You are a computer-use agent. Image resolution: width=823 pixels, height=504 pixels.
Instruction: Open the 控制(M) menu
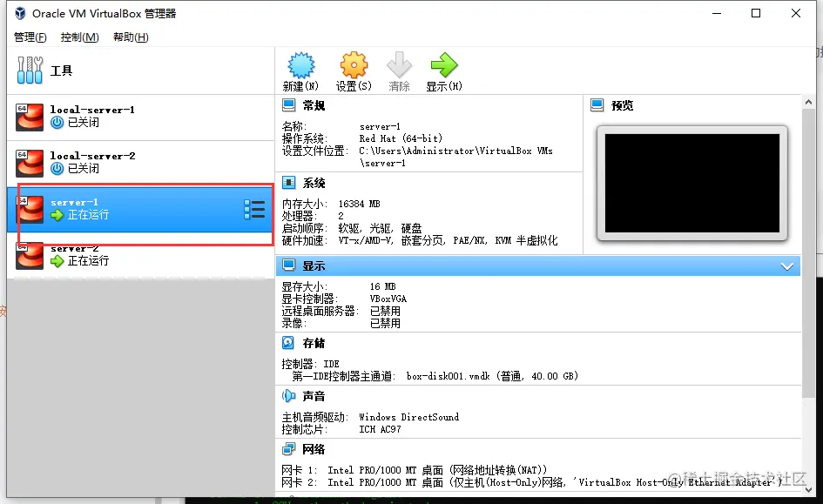pyautogui.click(x=80, y=37)
